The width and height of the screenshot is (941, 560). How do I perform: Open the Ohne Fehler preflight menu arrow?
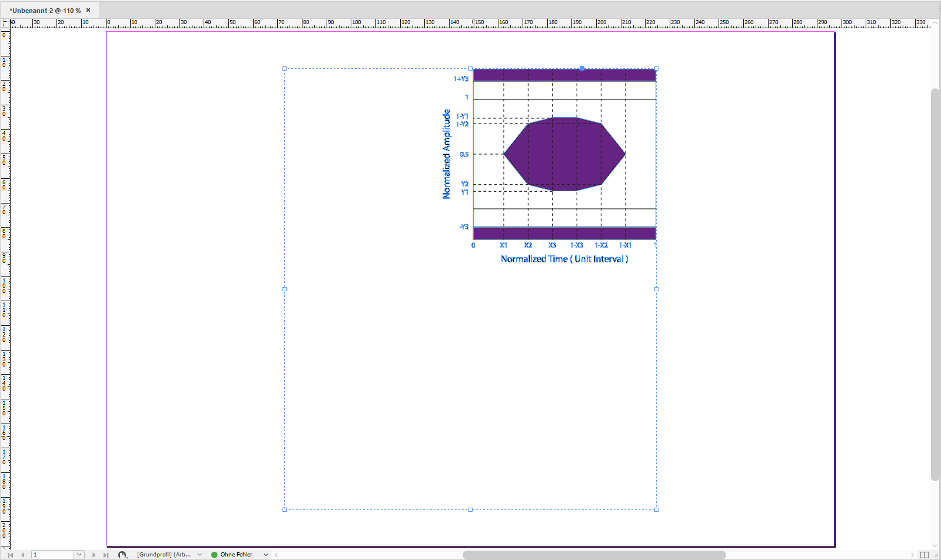[266, 555]
